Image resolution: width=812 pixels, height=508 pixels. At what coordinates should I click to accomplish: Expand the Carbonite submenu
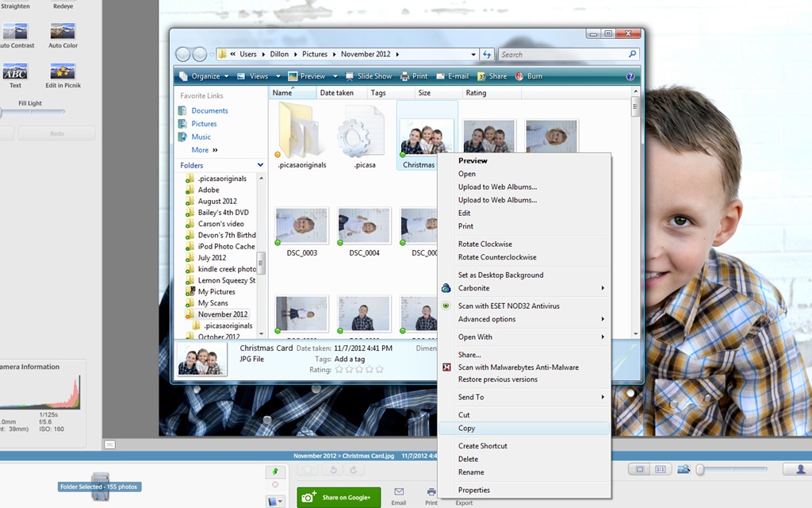[524, 288]
